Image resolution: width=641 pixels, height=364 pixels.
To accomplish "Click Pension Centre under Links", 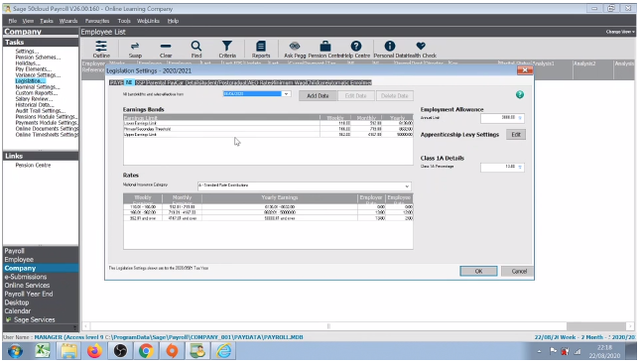I will [33, 165].
